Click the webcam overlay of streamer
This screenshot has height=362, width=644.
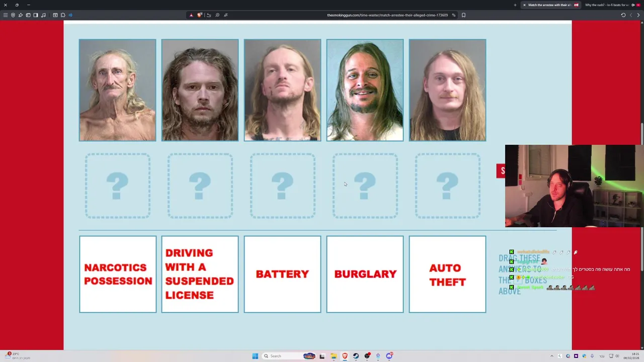tap(575, 186)
